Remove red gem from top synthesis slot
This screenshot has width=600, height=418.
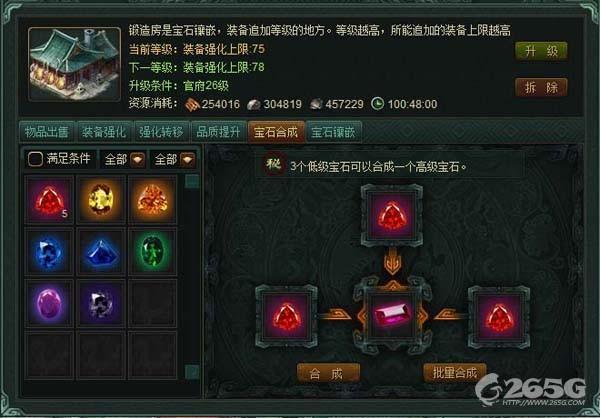pyautogui.click(x=392, y=216)
